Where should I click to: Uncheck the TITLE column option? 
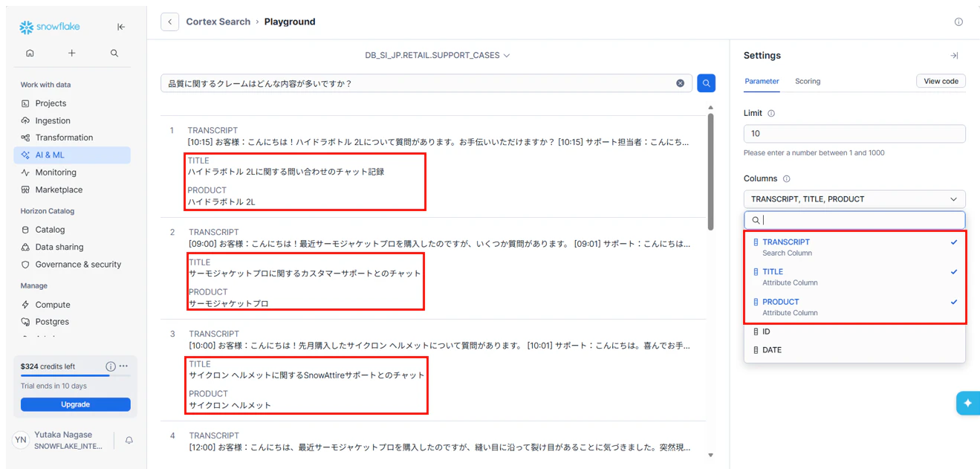tap(854, 276)
